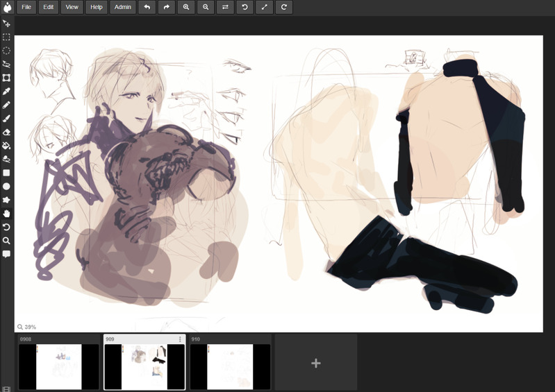The width and height of the screenshot is (555, 392).
Task: Select the Transform tool
Action: pyautogui.click(x=6, y=78)
